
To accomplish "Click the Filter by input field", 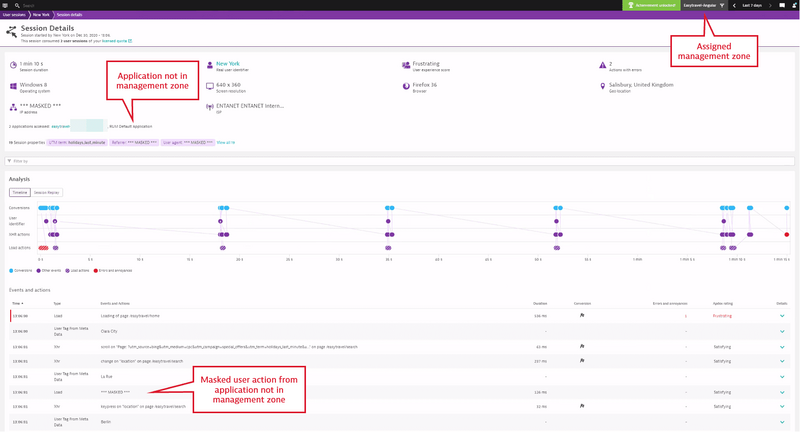I will 400,160.
